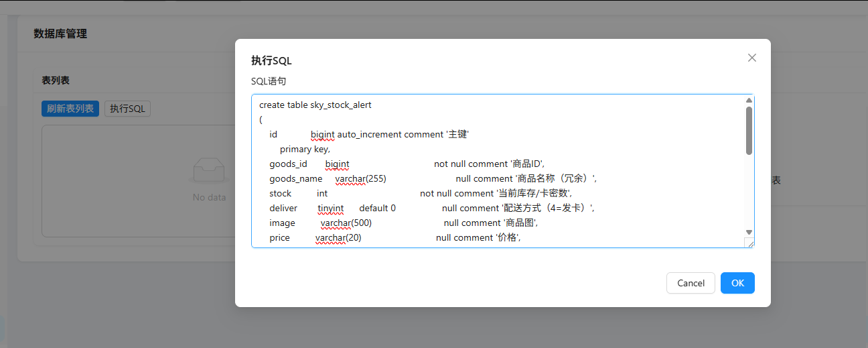Click the 'stock' column name in the SQL
The image size is (868, 348).
281,193
